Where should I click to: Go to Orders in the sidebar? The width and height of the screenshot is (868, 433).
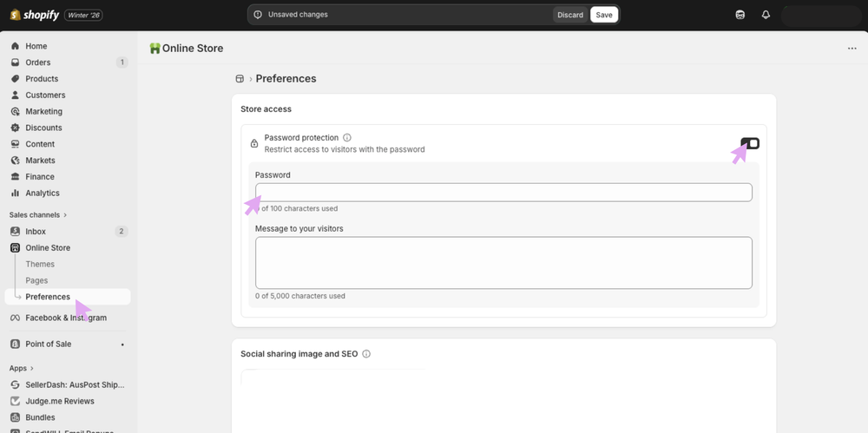pos(37,62)
